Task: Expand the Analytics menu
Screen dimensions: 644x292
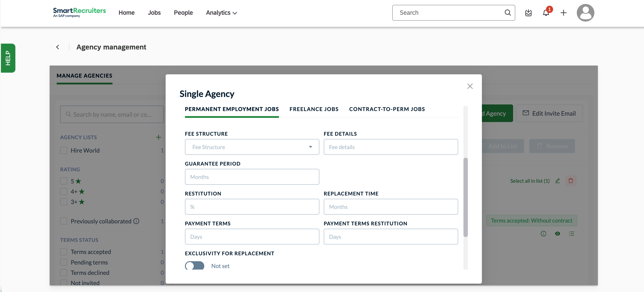Action: [221, 13]
